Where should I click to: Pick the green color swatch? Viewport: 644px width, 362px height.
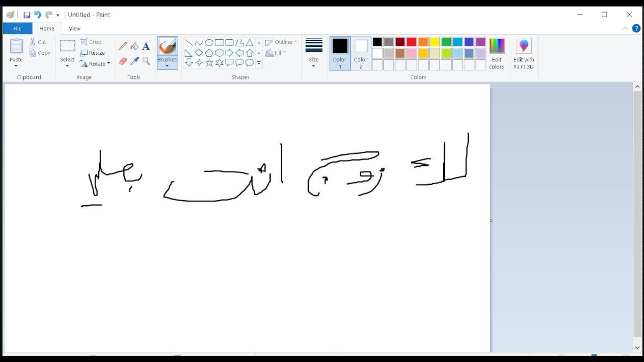point(446,42)
